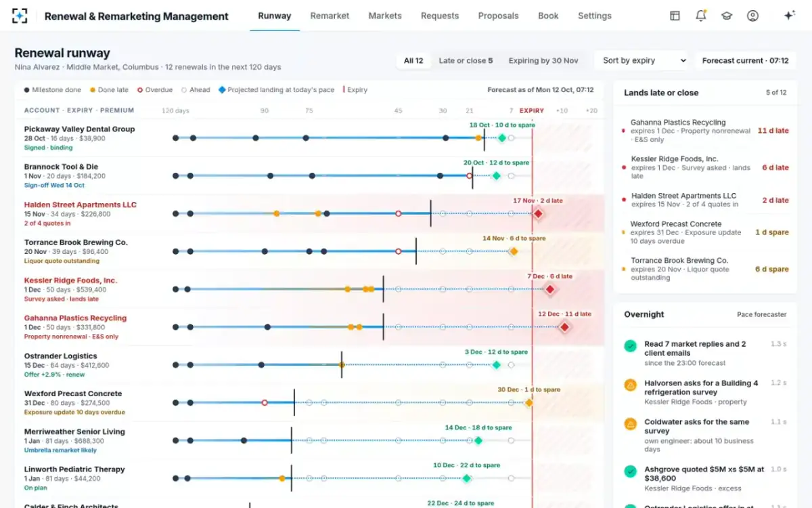
Task: Open the Ostrander Logistics account
Action: coord(60,356)
